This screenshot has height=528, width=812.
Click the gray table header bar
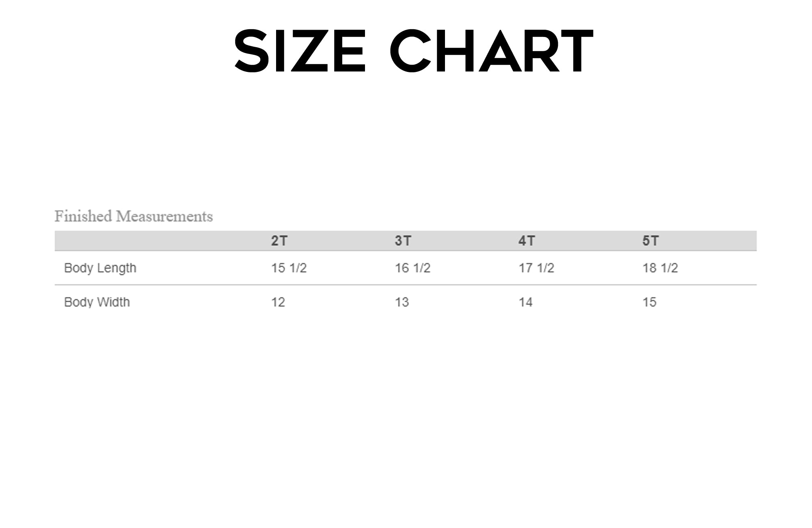[x=406, y=241]
